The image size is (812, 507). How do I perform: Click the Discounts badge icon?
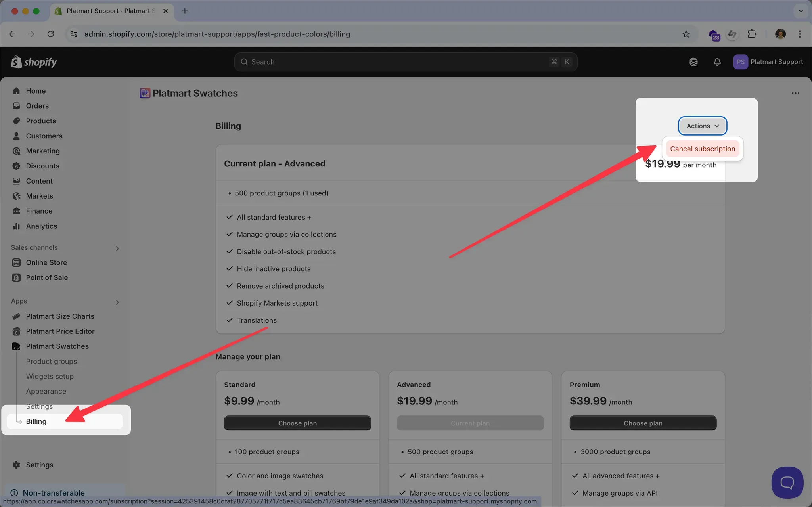coord(16,166)
